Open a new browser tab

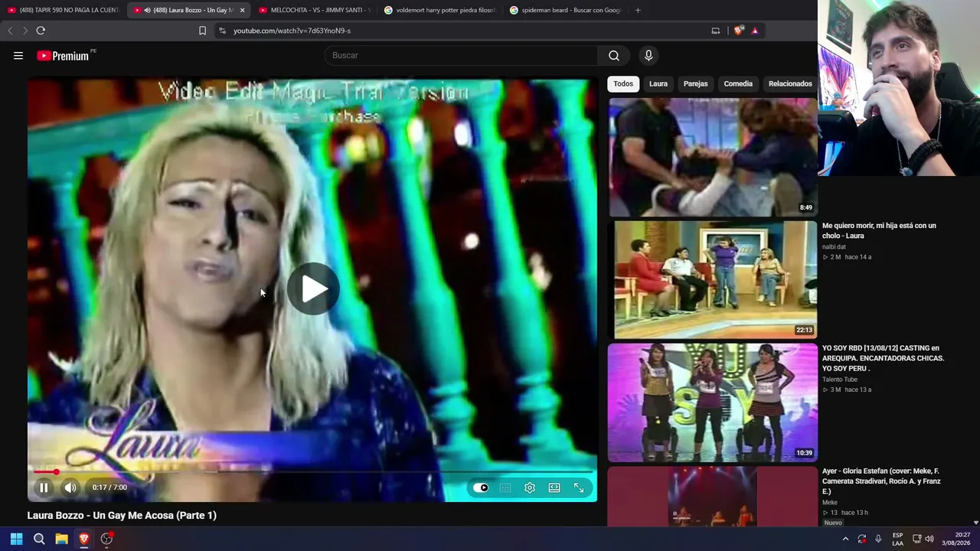[638, 10]
